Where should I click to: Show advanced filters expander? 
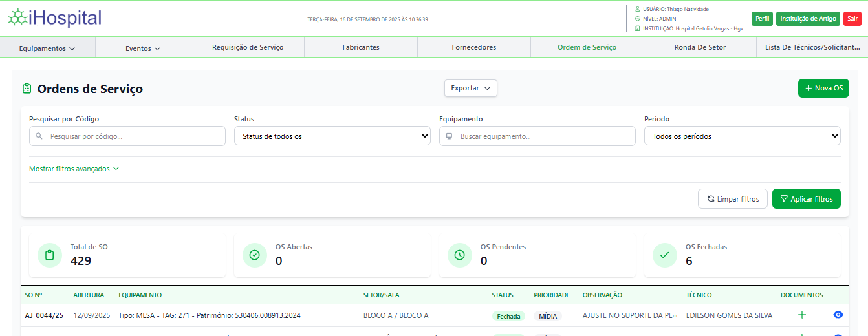coord(74,169)
